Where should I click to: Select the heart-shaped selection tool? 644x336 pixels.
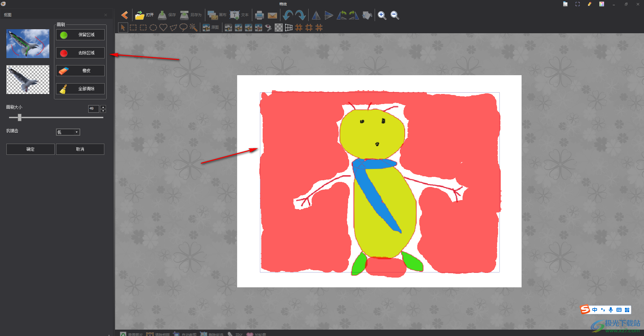pos(163,28)
